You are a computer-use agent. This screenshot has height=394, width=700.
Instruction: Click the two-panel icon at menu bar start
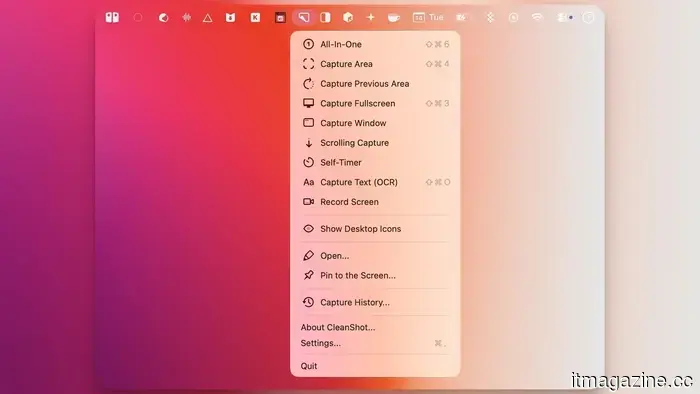[x=112, y=17]
